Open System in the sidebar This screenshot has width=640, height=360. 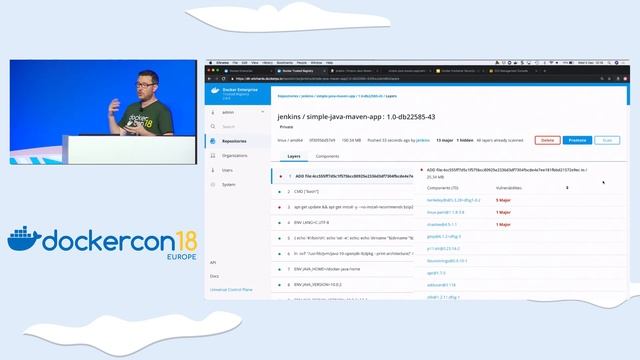pos(229,184)
